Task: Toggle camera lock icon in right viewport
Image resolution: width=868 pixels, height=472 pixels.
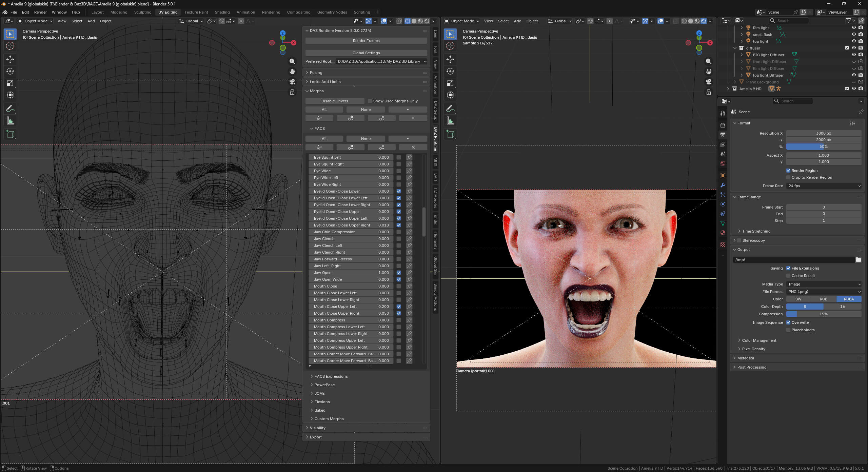Action: (708, 92)
